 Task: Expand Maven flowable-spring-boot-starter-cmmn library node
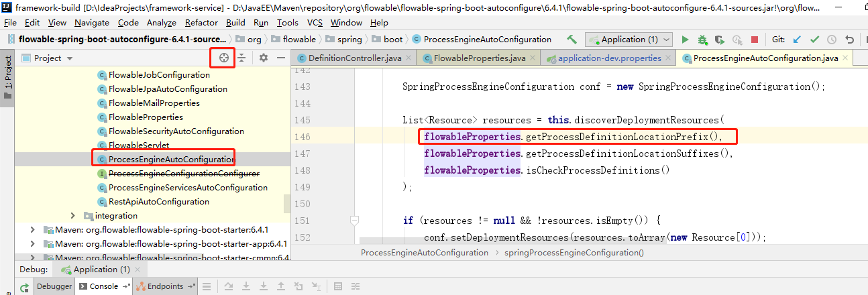[33, 257]
